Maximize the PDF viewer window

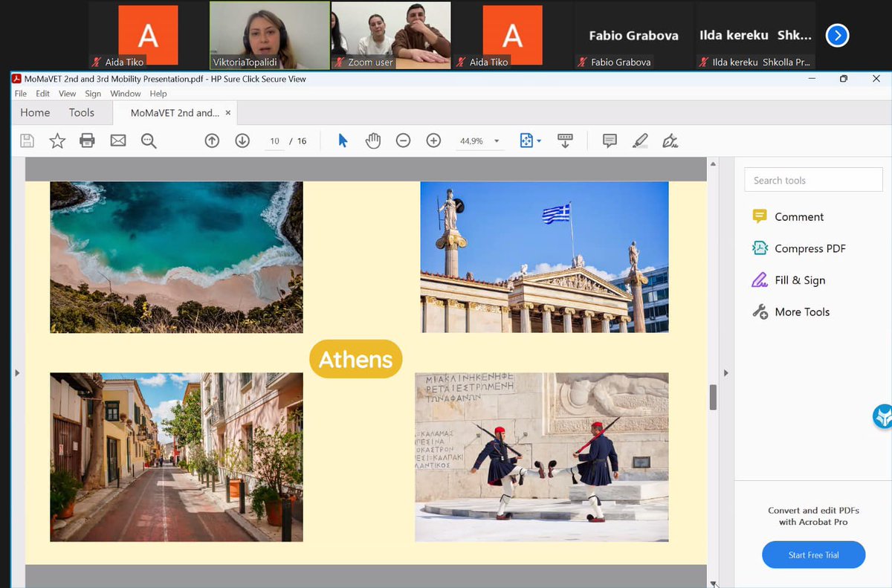click(x=843, y=79)
